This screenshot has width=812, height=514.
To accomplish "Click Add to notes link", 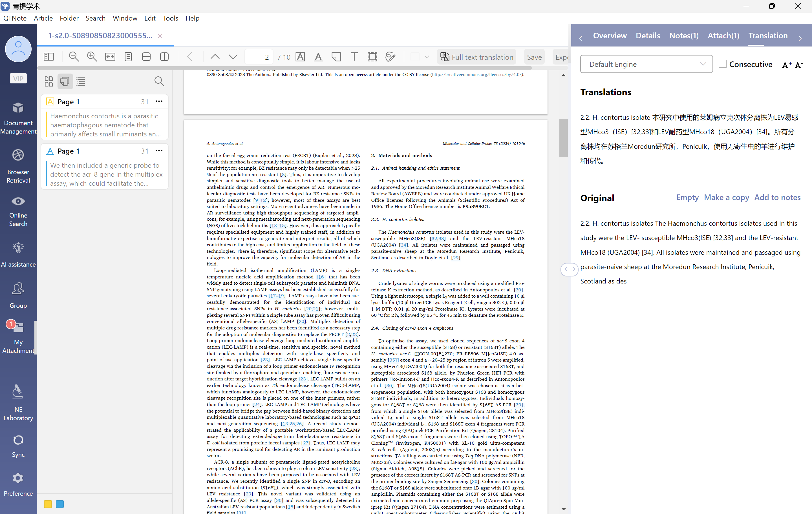I will tap(777, 197).
